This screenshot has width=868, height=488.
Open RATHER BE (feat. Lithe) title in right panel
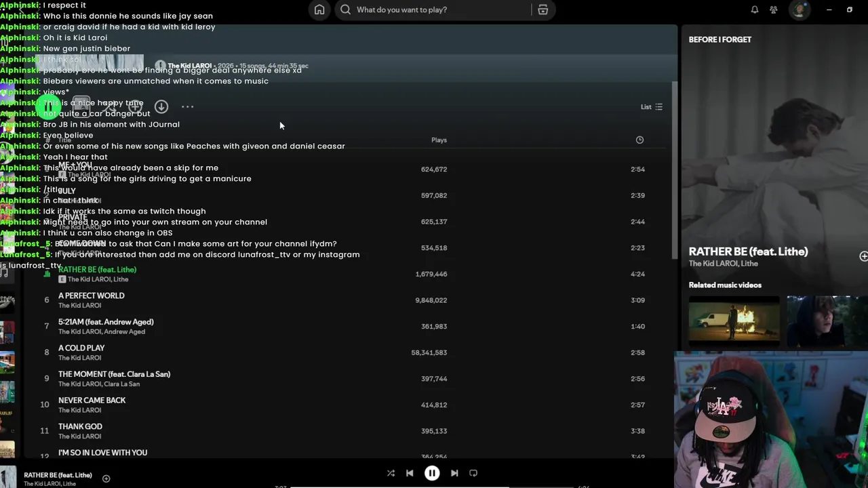click(748, 251)
